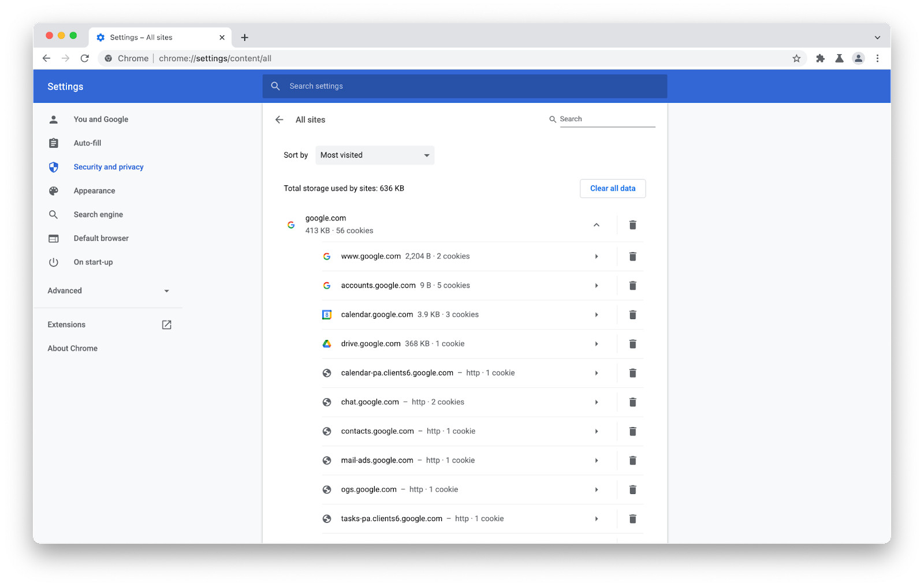Click the browser forward navigation arrow
Viewport: 924px width, 587px height.
(66, 58)
